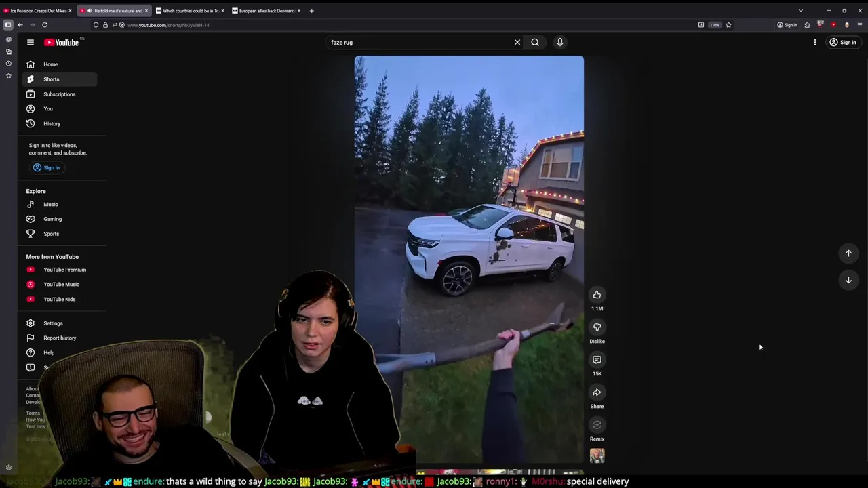Screen dimensions: 868x488
Task: Open the tracking protection shield icon
Action: (96, 25)
